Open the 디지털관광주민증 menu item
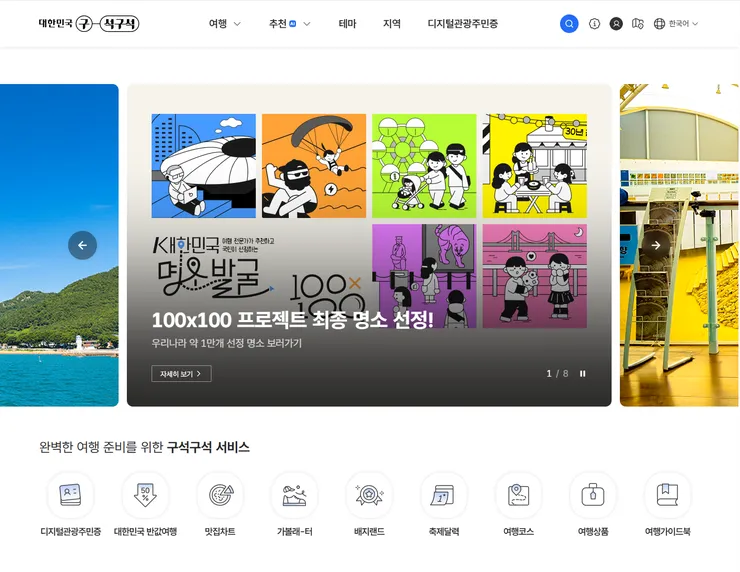 click(462, 24)
